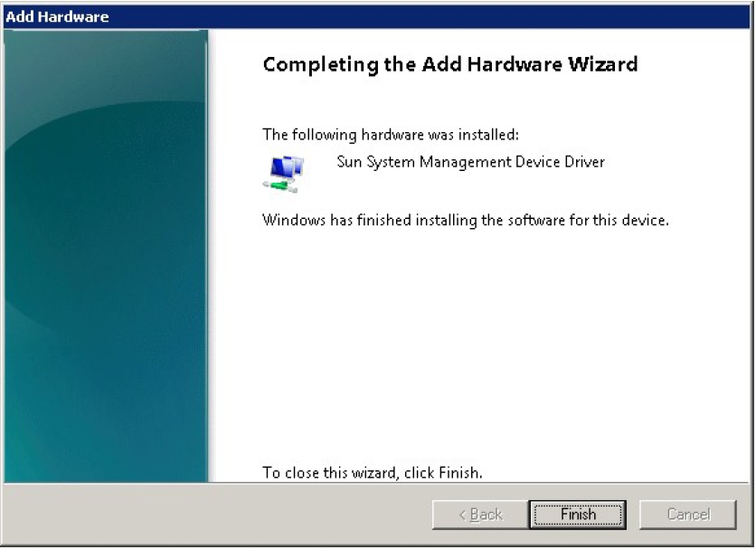Click the teal wizard side banner

click(x=106, y=256)
